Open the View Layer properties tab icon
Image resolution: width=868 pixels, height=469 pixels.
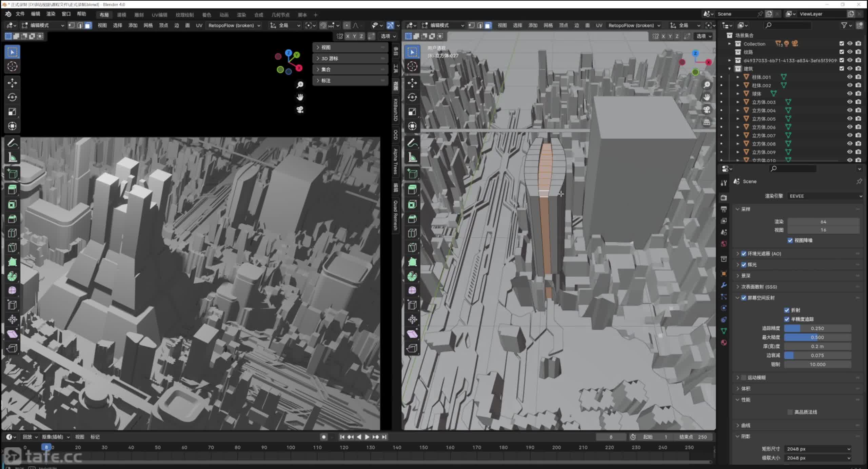pos(724,220)
